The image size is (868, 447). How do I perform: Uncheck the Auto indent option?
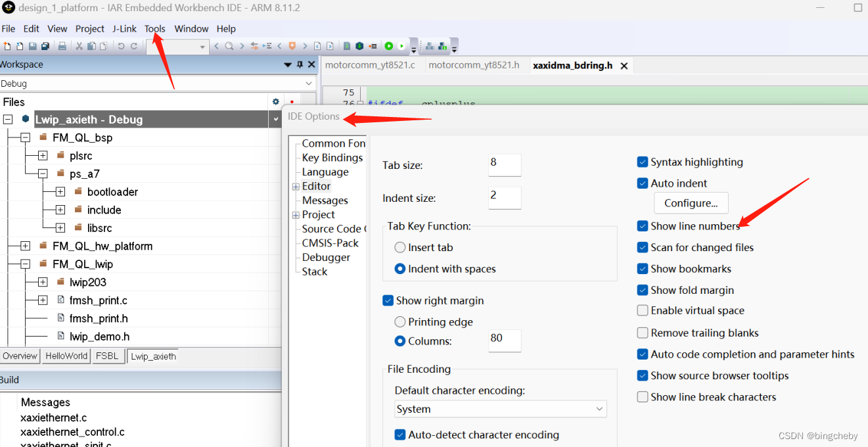[643, 183]
